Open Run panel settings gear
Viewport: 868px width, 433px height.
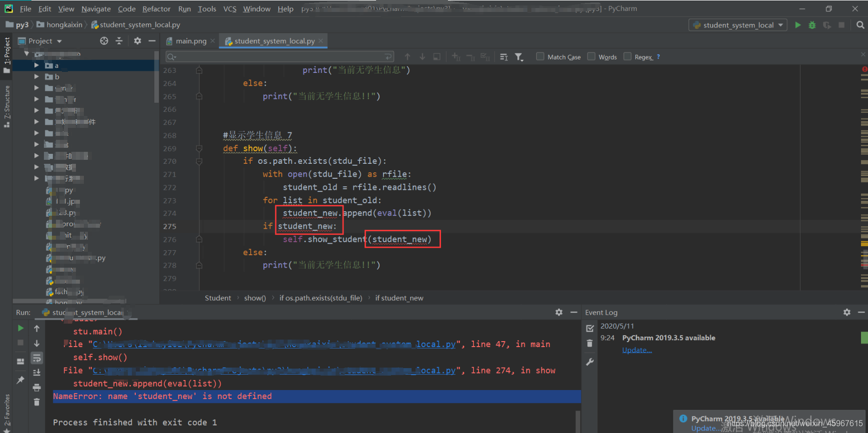pyautogui.click(x=559, y=312)
